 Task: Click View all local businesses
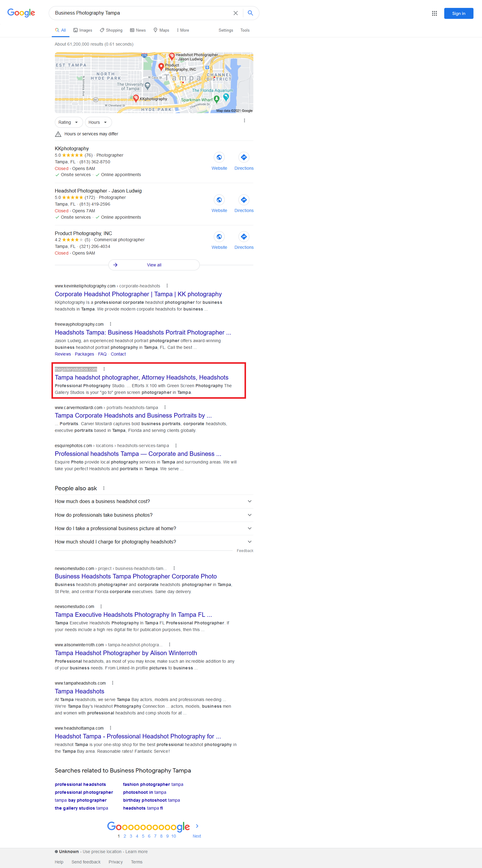(154, 265)
